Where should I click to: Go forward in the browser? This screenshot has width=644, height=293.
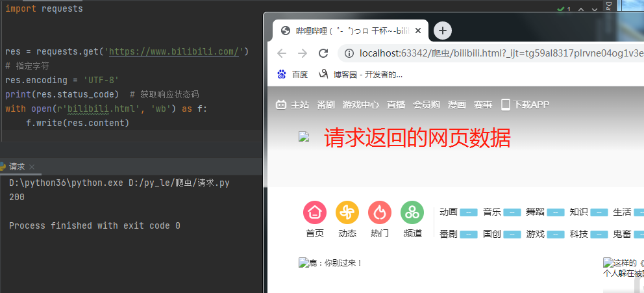(x=303, y=53)
